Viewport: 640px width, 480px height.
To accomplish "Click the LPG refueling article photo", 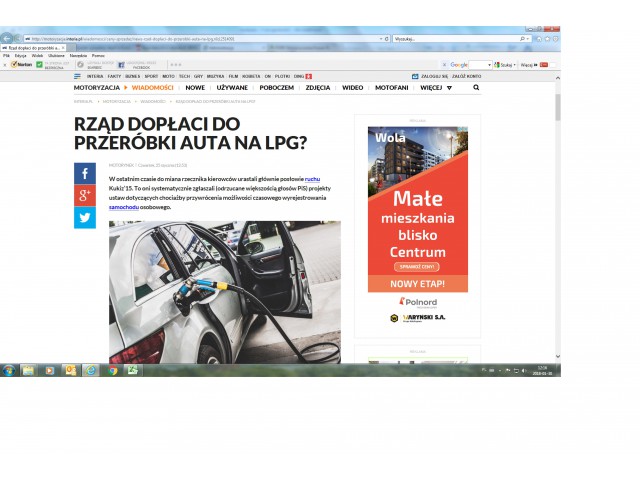I will point(224,291).
